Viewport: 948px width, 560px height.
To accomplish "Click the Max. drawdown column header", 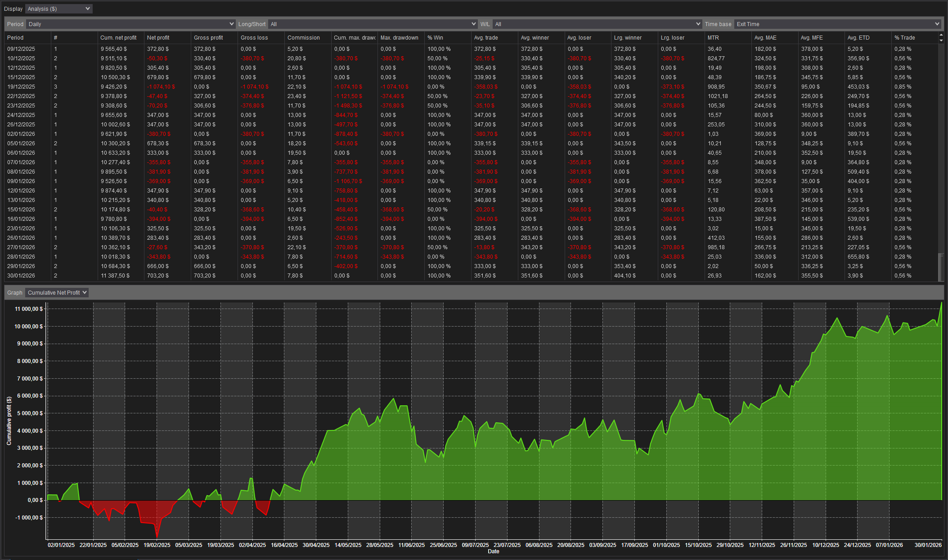I will click(399, 37).
